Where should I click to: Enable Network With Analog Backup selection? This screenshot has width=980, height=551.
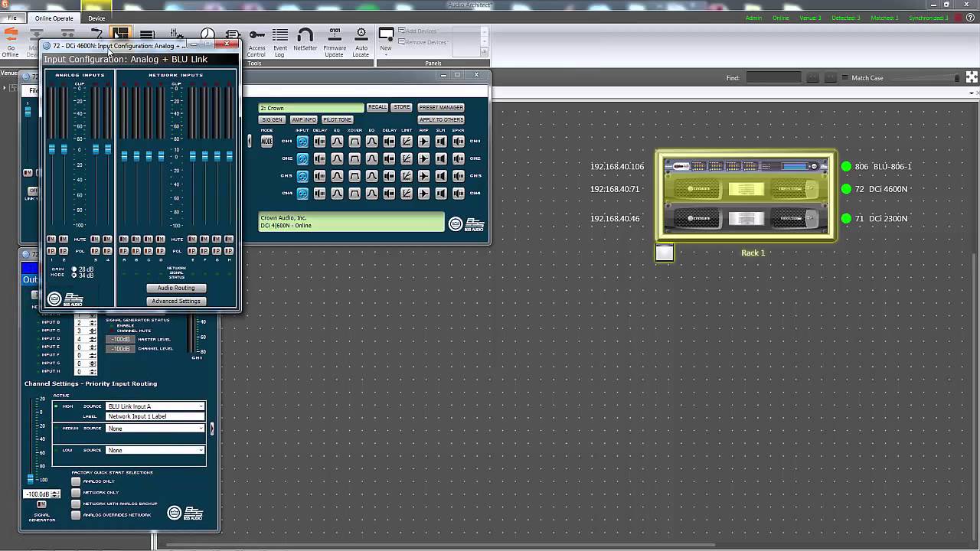[76, 504]
